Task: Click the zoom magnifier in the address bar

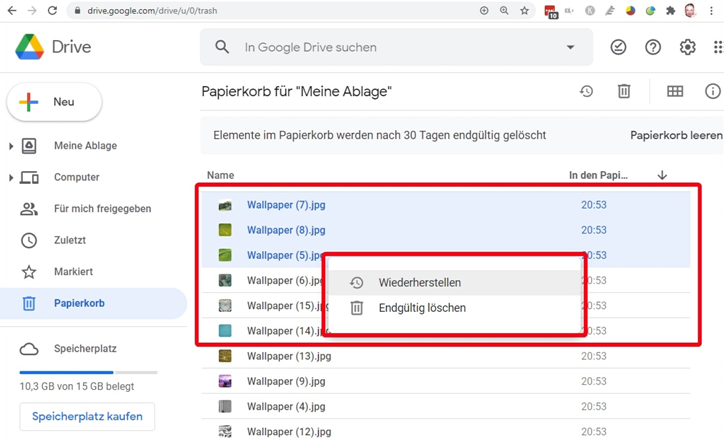Action: coord(504,10)
